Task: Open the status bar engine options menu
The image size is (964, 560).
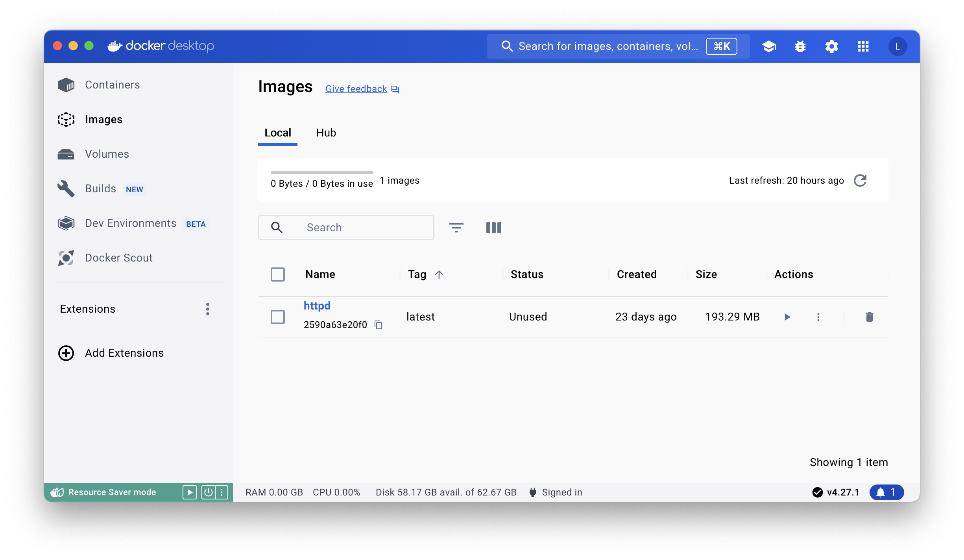Action: [x=222, y=492]
